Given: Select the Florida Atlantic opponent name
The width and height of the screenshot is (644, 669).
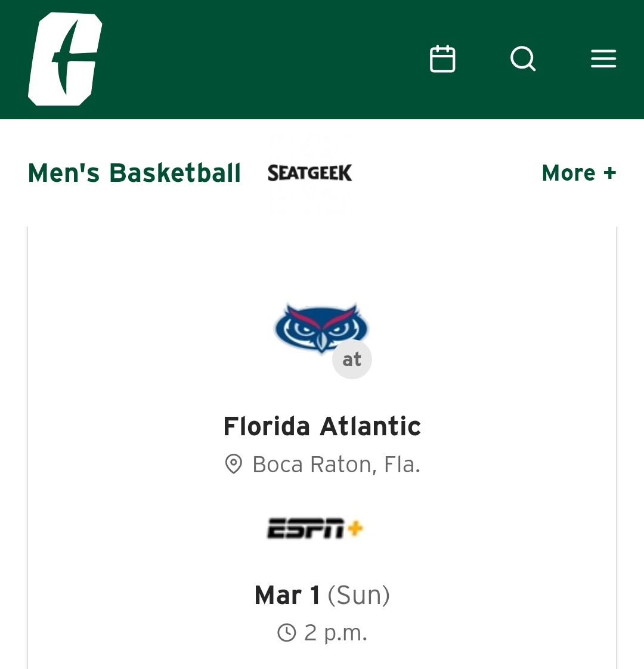Looking at the screenshot, I should (322, 427).
